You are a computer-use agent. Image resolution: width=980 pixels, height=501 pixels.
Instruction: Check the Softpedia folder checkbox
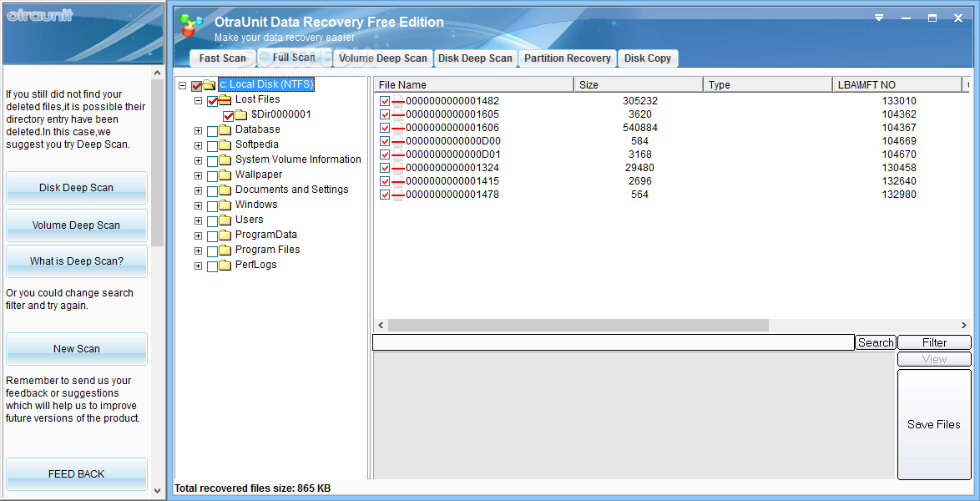click(x=213, y=146)
